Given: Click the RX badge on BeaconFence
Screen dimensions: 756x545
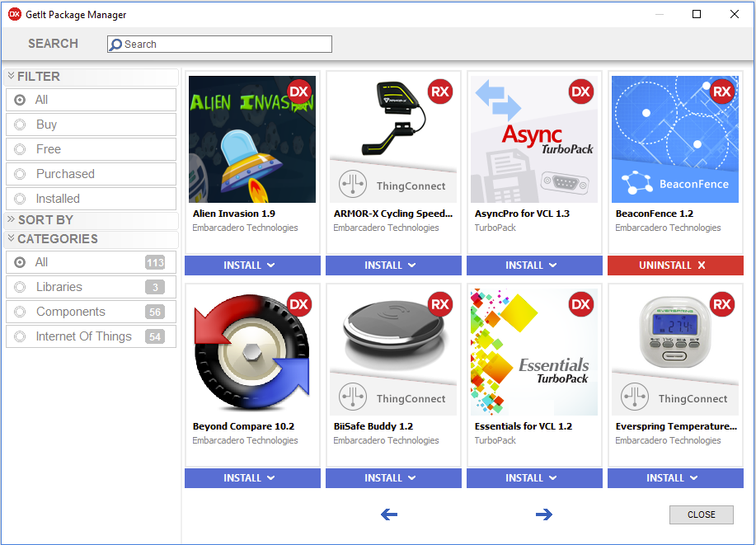Looking at the screenshot, I should click(721, 92).
